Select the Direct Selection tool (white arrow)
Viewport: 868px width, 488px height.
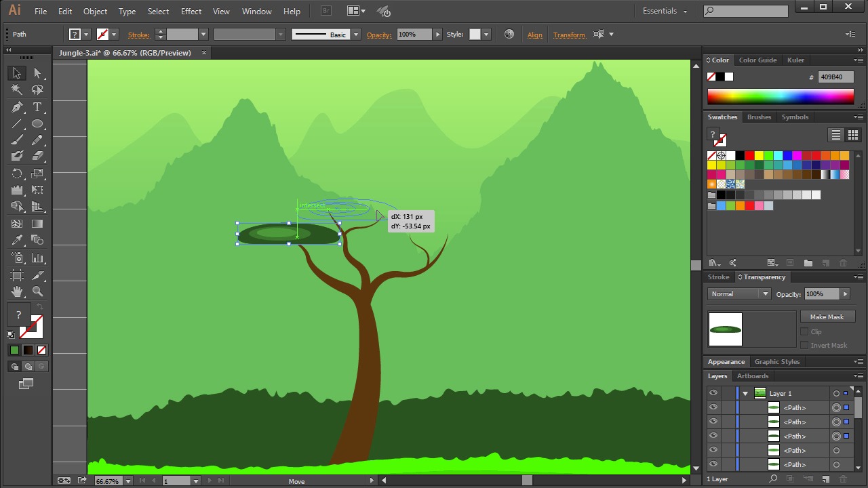click(x=37, y=73)
